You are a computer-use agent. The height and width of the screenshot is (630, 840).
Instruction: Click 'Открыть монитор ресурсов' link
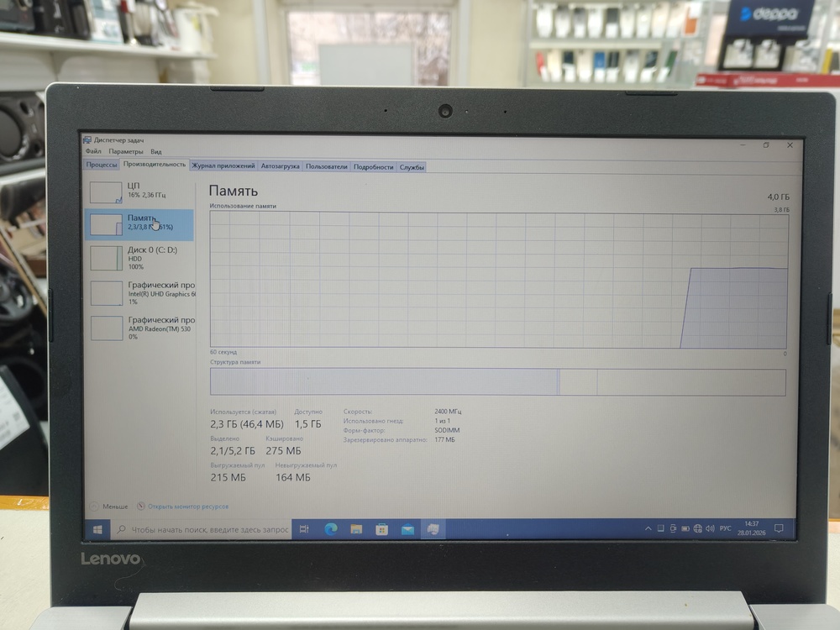click(186, 507)
